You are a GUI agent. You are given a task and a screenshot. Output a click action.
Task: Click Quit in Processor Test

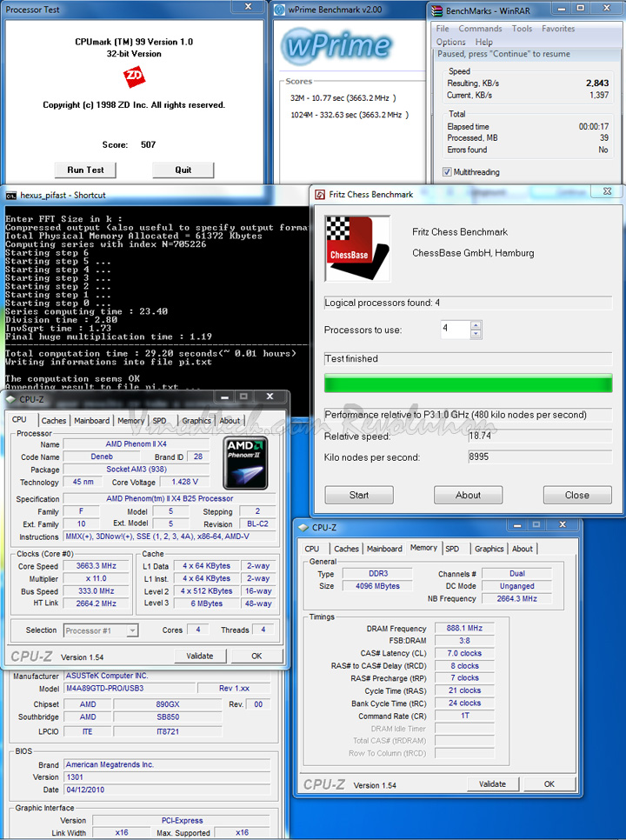(x=183, y=170)
